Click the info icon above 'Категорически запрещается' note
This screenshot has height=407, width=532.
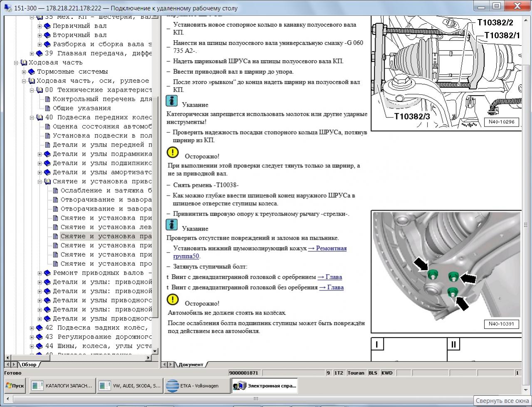click(172, 101)
